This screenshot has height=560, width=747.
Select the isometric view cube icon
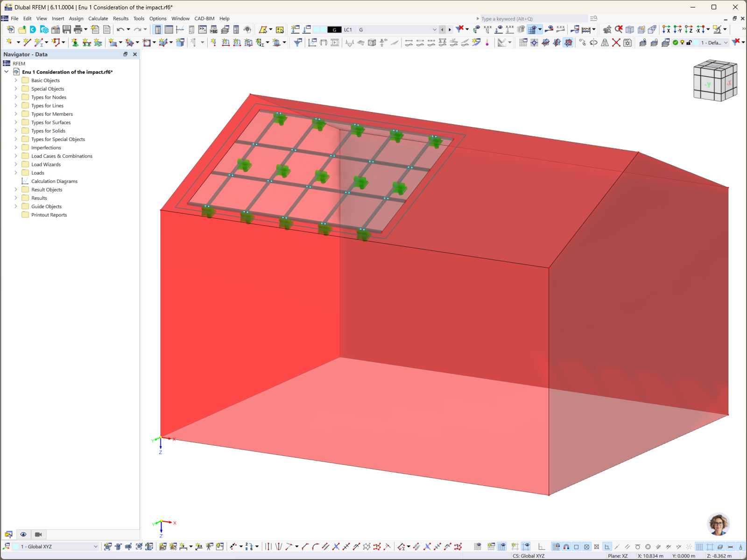coord(715,80)
